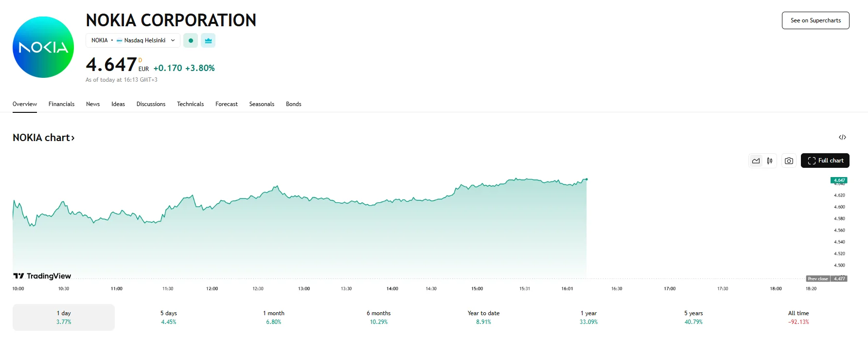This screenshot has height=340, width=868.
Task: Click the Prev close price label
Action: 826,279
